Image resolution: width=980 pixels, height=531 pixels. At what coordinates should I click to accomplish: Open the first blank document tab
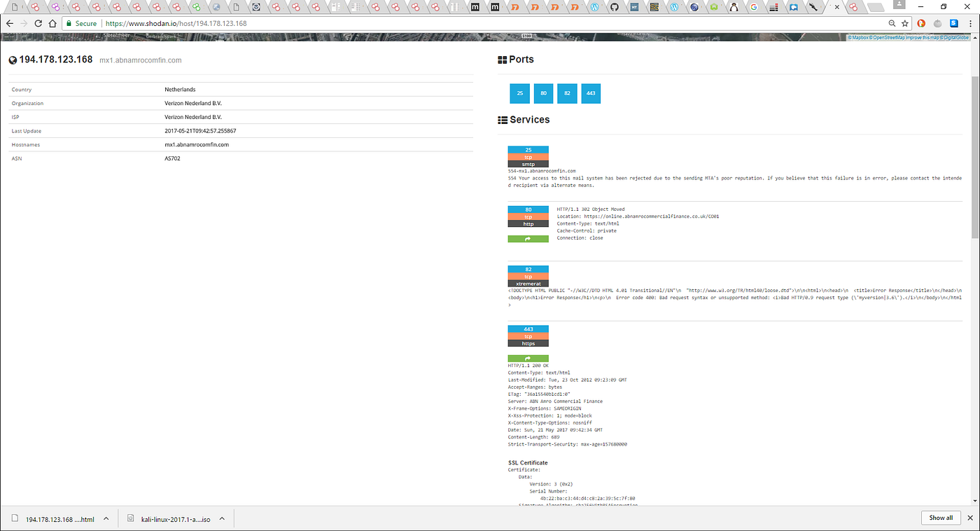click(x=15, y=7)
